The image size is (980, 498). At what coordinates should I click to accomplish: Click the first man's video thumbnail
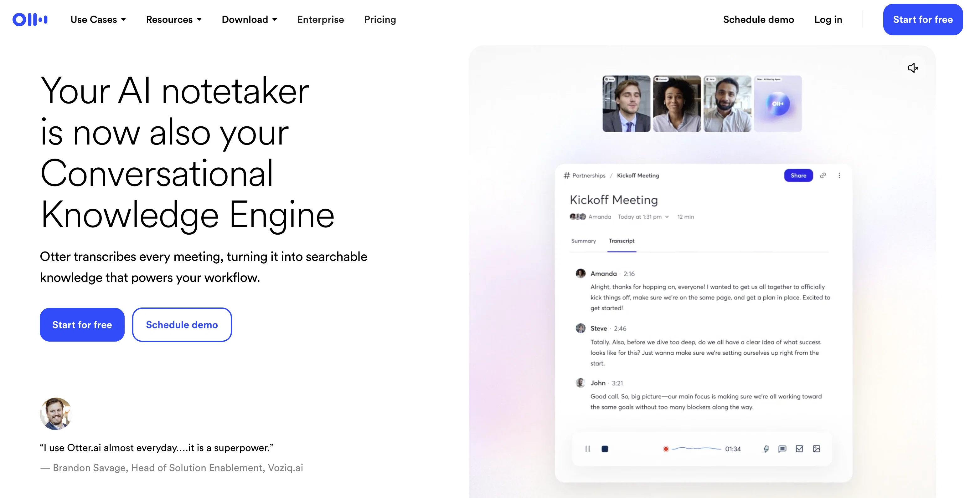626,104
